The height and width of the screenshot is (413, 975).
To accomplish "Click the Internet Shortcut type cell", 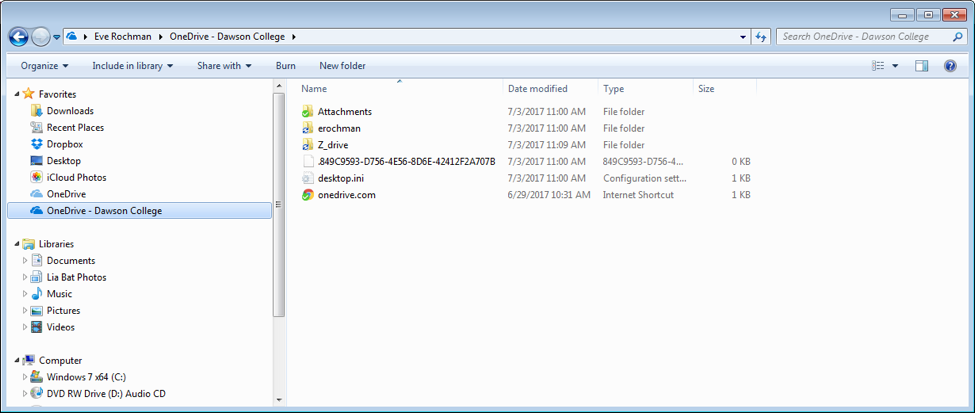I will coord(638,195).
